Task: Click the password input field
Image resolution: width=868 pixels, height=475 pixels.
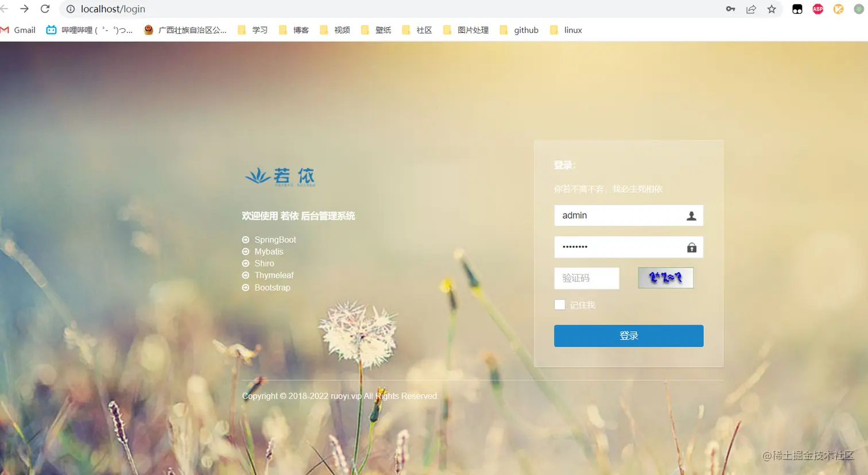Action: (x=629, y=247)
